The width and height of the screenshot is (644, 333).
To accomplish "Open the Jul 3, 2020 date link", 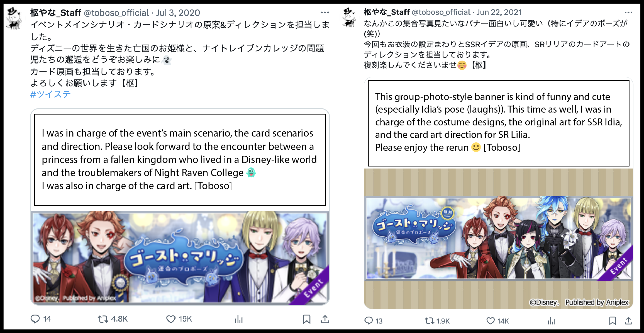I will coord(178,13).
